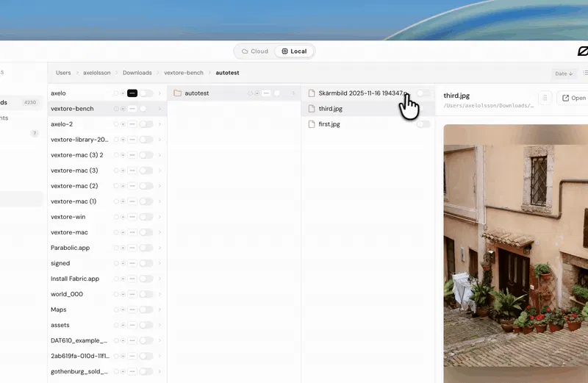Select the third.jpg file row

[368, 109]
